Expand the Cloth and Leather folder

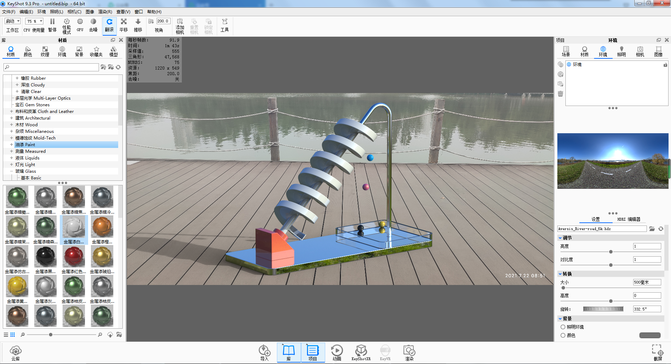(12, 111)
